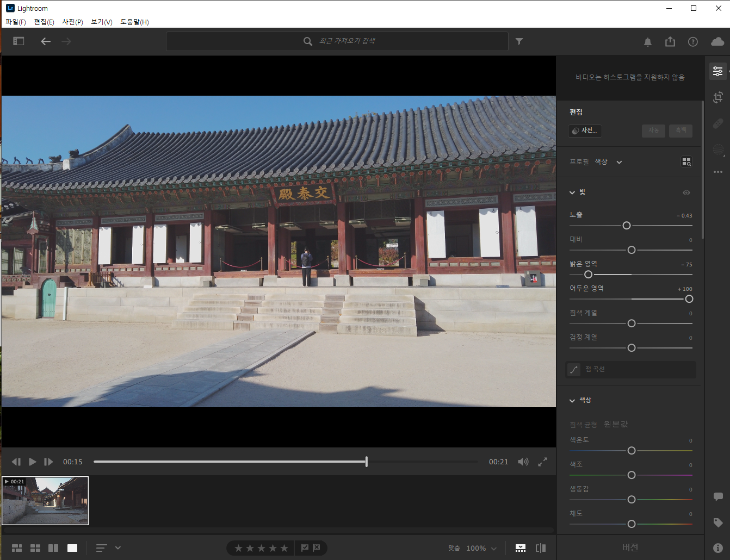
Task: Toggle the flag as picked icon
Action: pyautogui.click(x=305, y=548)
